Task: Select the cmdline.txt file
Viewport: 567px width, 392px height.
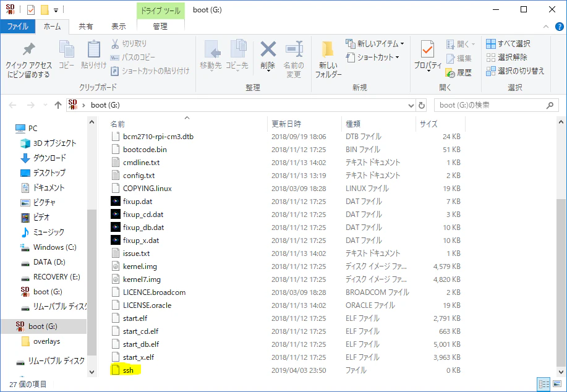Action: coord(141,163)
